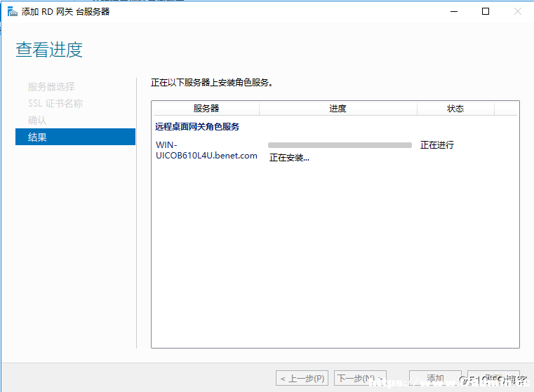Click the wizard title bar icon
The width and height of the screenshot is (534, 392).
click(x=12, y=11)
